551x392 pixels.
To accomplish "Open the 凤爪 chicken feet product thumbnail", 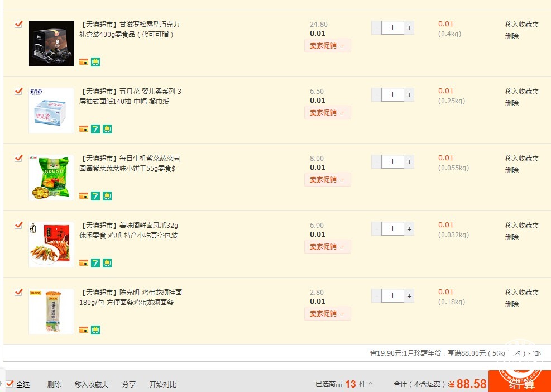I will 51,245.
